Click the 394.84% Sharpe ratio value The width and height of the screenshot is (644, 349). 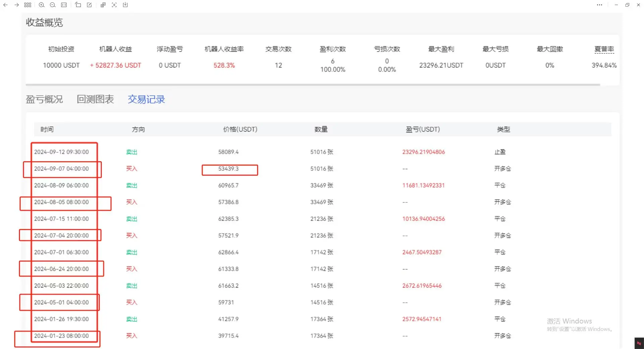point(604,65)
